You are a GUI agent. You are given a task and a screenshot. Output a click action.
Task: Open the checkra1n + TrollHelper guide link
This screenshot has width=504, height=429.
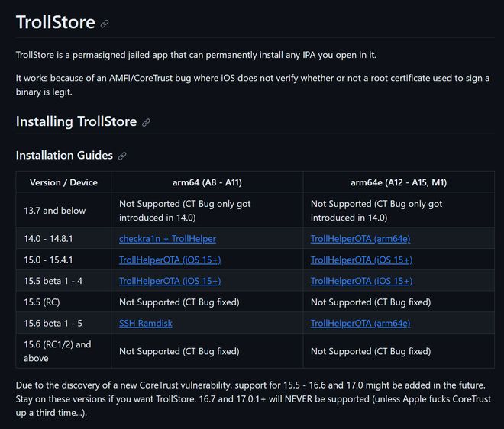[x=167, y=239]
